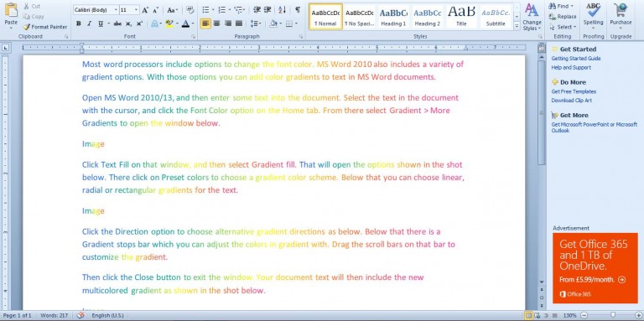
Task: Activate the Format Painter tool
Action: [x=44, y=27]
